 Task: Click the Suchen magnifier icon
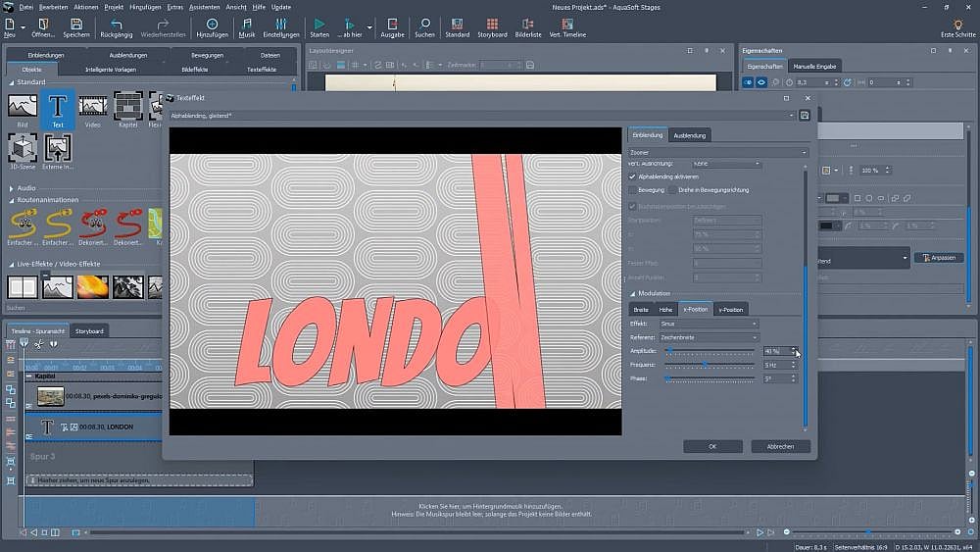(424, 24)
